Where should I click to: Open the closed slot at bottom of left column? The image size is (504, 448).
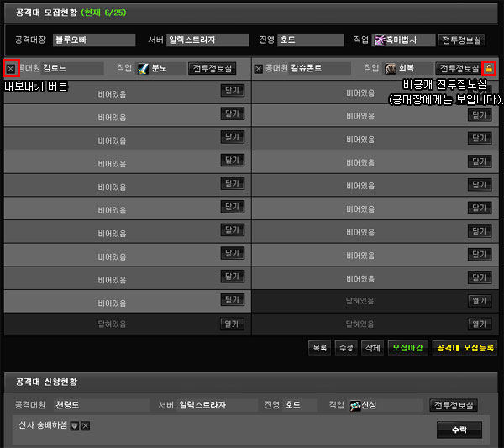tap(232, 323)
